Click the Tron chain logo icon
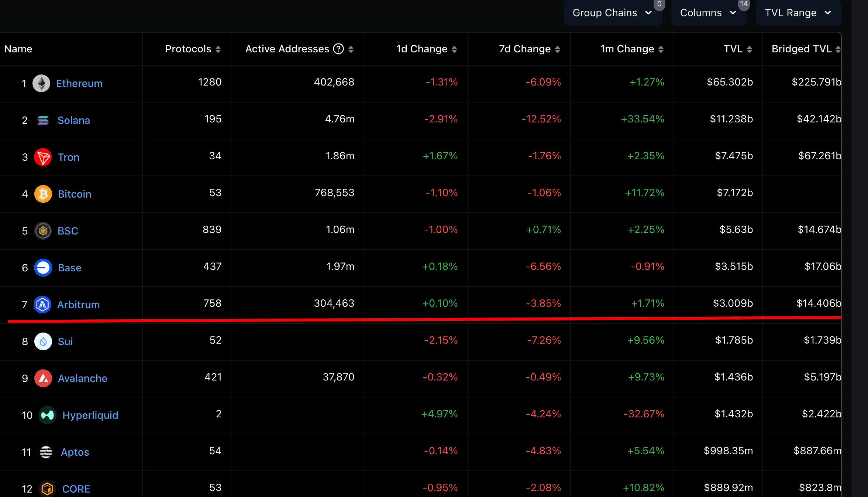Image resolution: width=868 pixels, height=497 pixels. 43,157
